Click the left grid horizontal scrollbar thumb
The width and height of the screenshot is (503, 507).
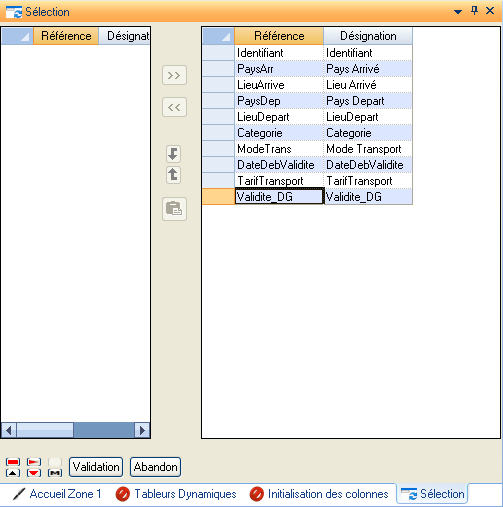(x=45, y=430)
